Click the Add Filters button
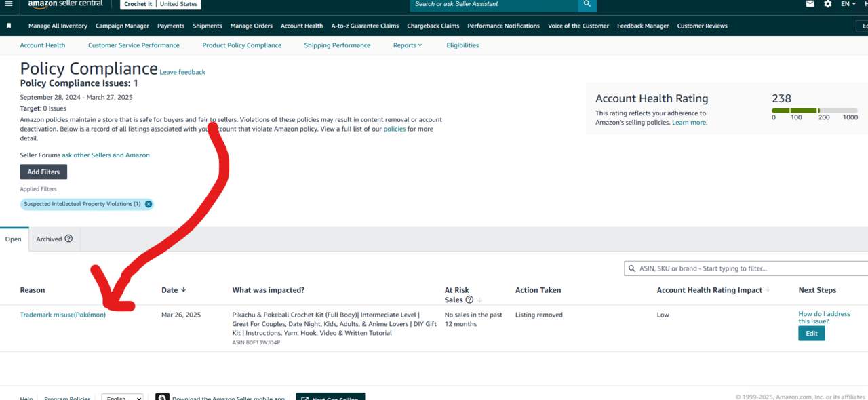This screenshot has width=868, height=400. coord(43,172)
